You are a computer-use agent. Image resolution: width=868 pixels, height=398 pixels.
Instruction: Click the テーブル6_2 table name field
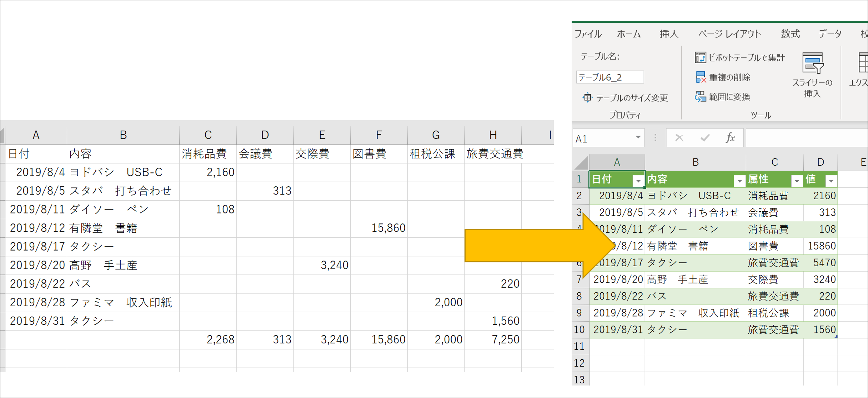(x=610, y=77)
